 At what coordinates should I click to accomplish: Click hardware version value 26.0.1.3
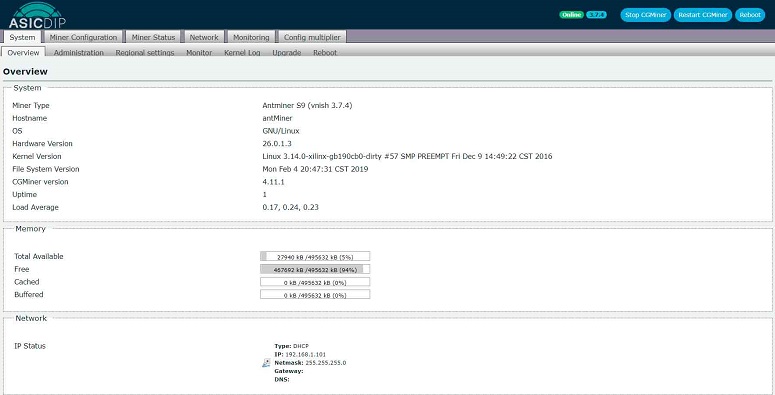[277, 144]
